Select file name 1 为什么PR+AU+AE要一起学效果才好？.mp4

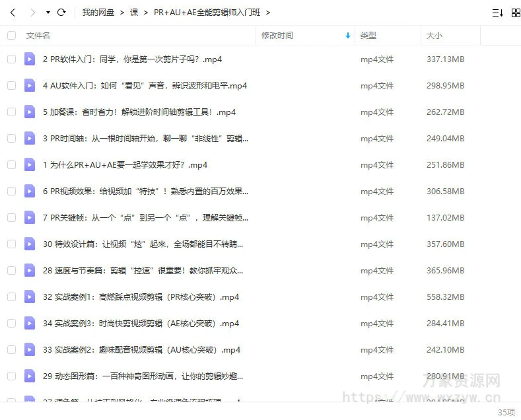click(x=125, y=165)
